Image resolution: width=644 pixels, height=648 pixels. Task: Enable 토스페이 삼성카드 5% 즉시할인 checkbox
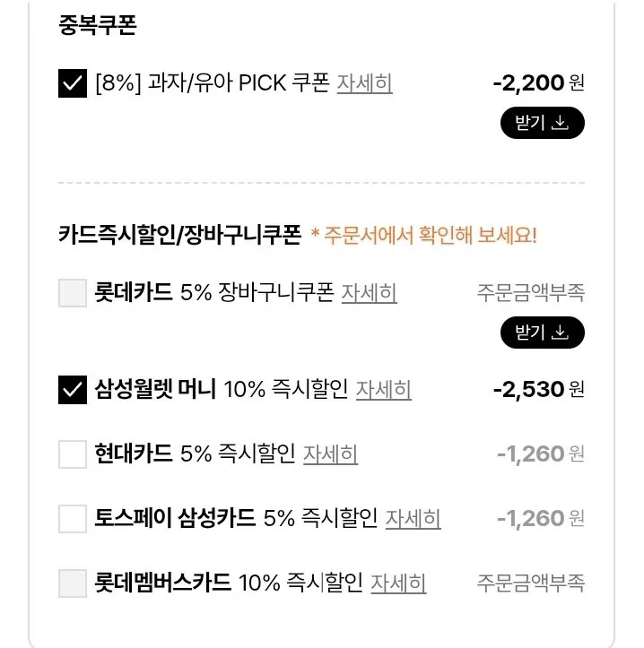pyautogui.click(x=72, y=519)
